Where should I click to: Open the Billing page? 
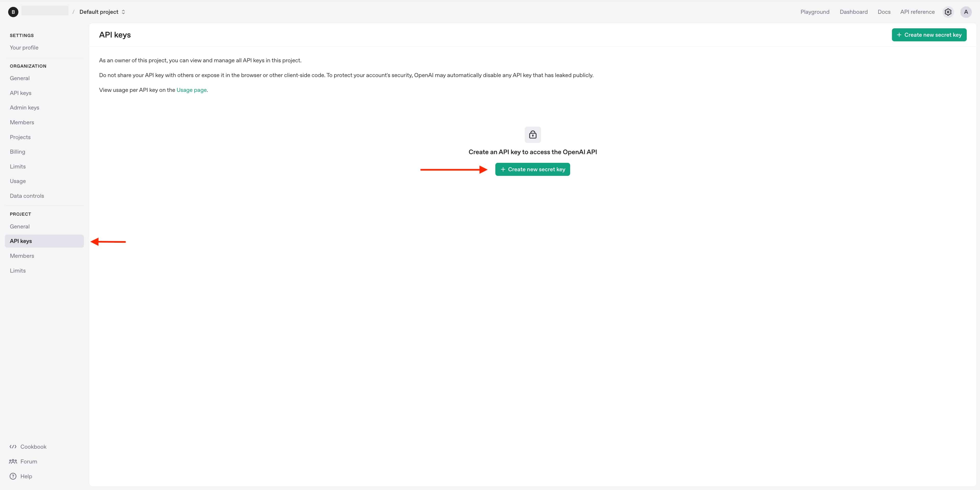pyautogui.click(x=44, y=152)
